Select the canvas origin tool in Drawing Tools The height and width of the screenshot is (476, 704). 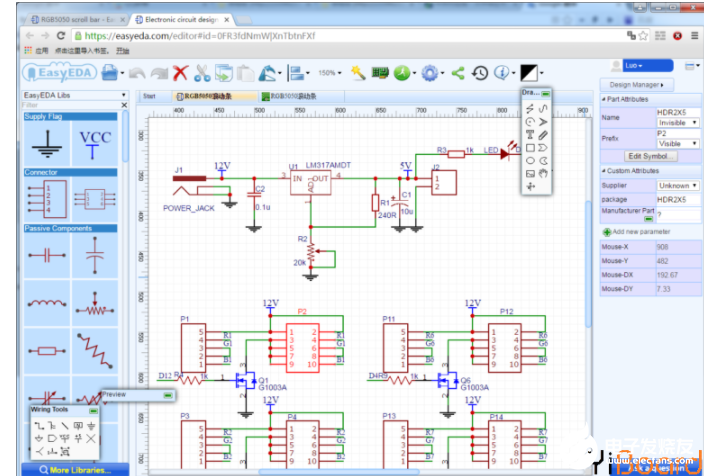pyautogui.click(x=530, y=187)
